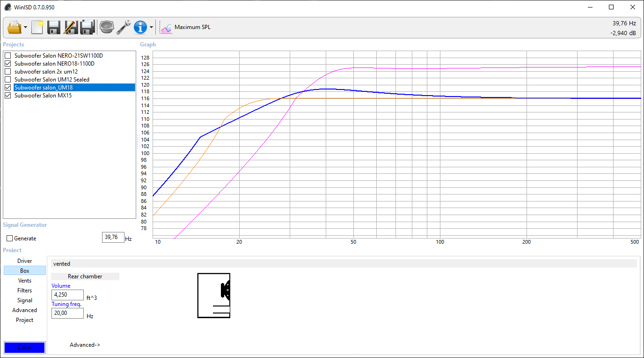Open options with the wrench icon
This screenshot has height=358, width=644.
pos(124,27)
